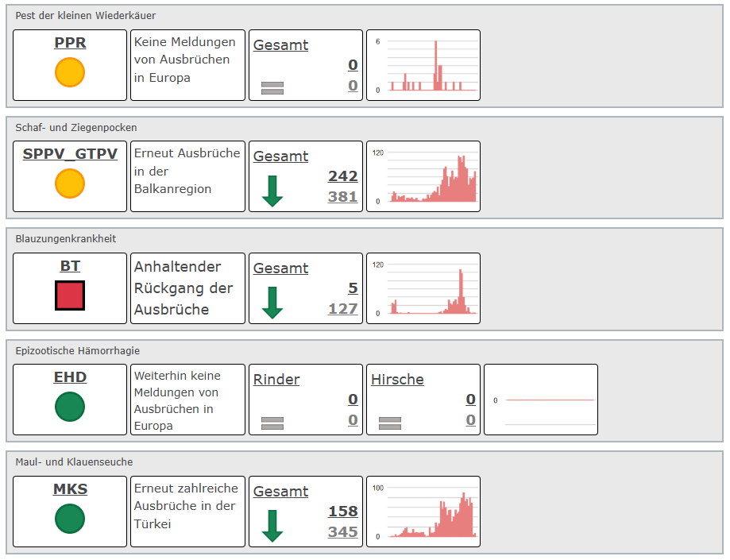Click the green down arrow in Blauzungenkrankheit row

click(x=272, y=303)
